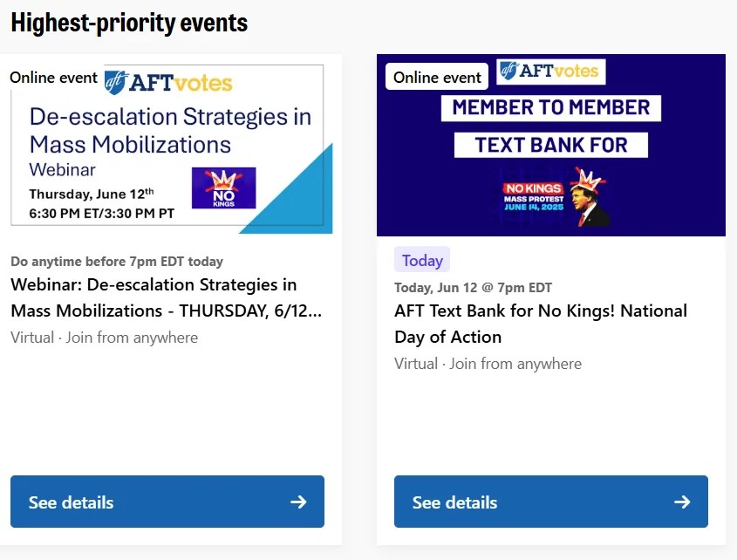
Task: Click No Kings crown logo on webinar image
Action: point(223,188)
